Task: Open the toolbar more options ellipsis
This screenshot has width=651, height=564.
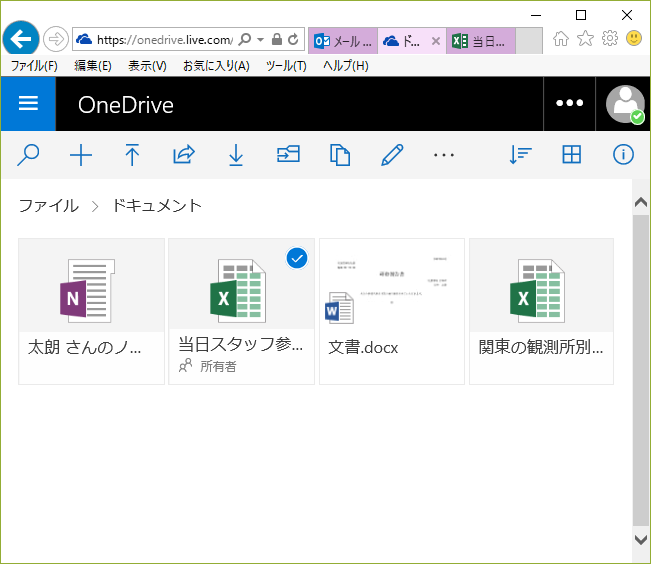Action: (x=444, y=155)
